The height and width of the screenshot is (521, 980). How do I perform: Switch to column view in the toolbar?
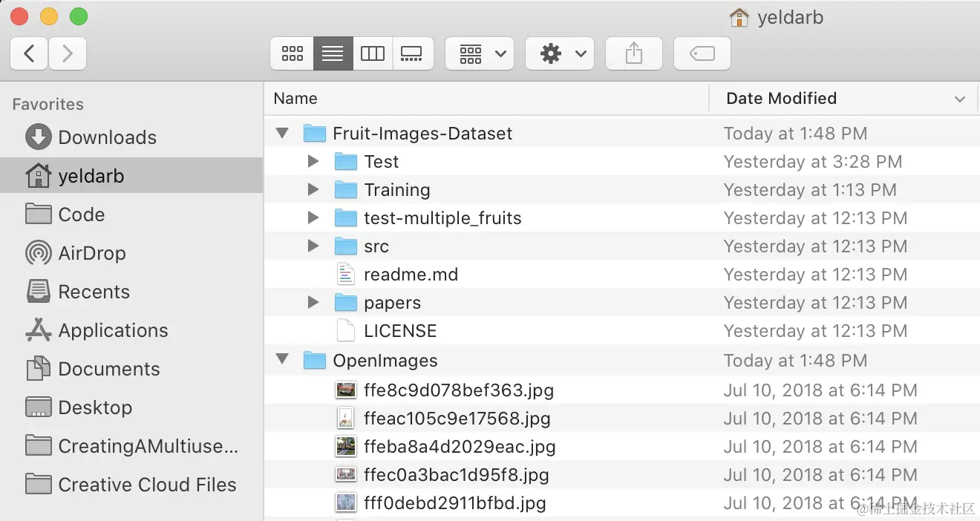tap(373, 53)
